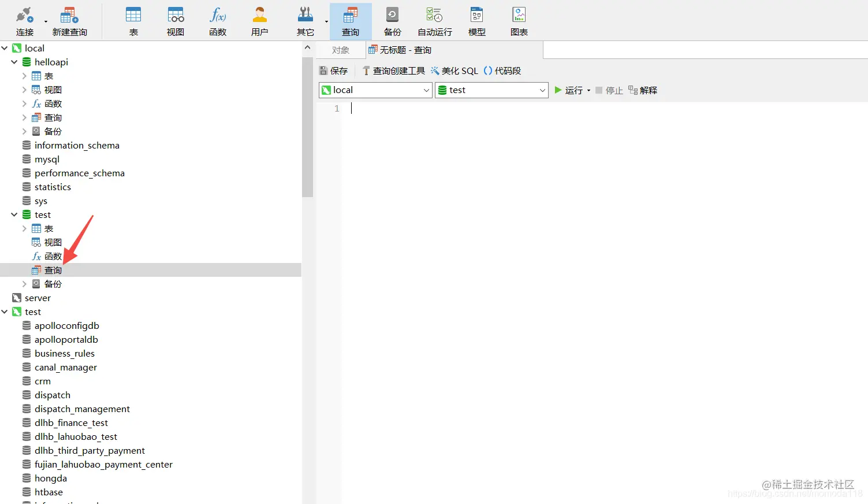
Task: Open the 连接 dropdown arrow
Action: tap(46, 22)
